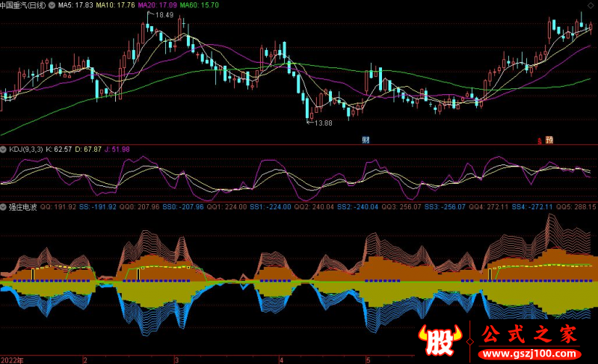
Task: Click the QQ2: 240.04 value
Action: click(x=314, y=207)
